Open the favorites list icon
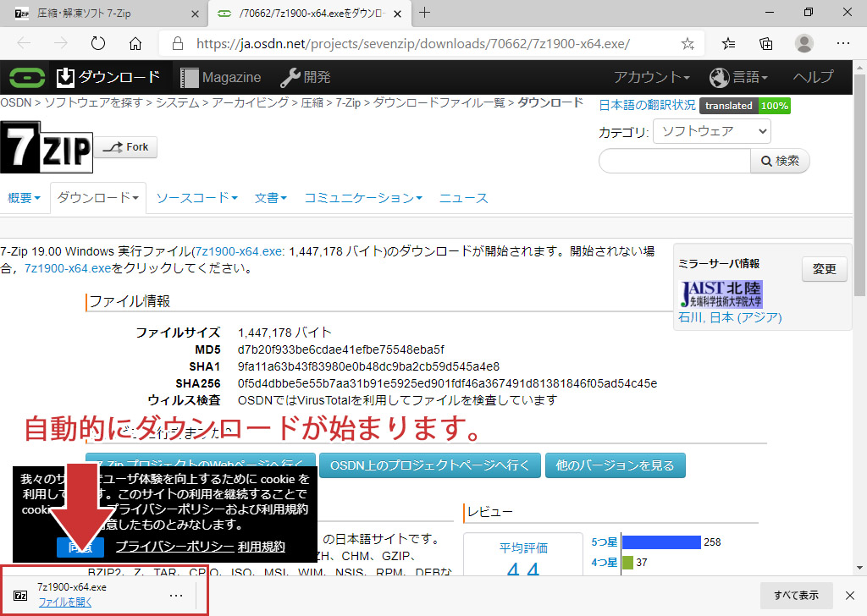This screenshot has height=616, width=867. tap(728, 44)
